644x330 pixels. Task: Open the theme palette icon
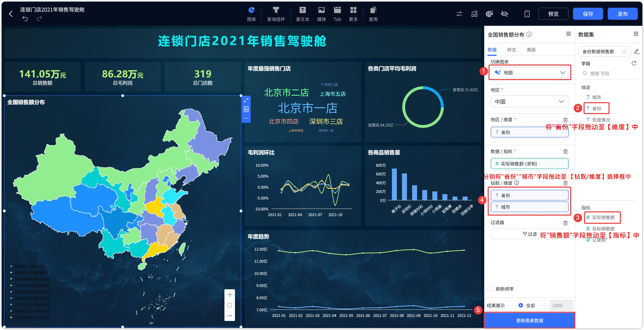(x=489, y=14)
